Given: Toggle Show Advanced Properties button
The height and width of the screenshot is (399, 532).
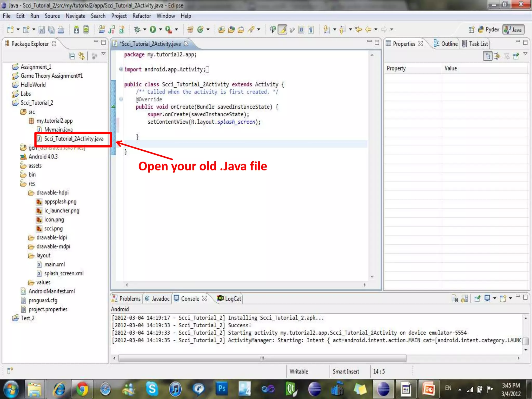Looking at the screenshot, I should [497, 56].
